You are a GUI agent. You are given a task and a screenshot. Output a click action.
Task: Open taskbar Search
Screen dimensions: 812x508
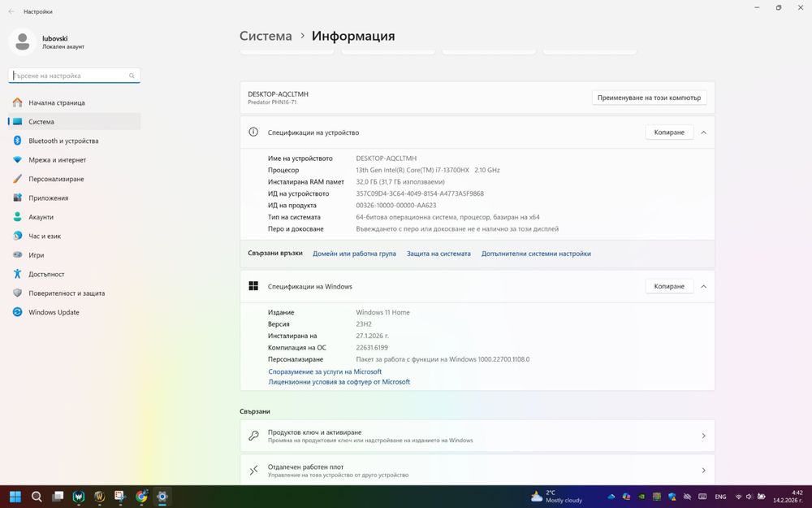[37, 497]
